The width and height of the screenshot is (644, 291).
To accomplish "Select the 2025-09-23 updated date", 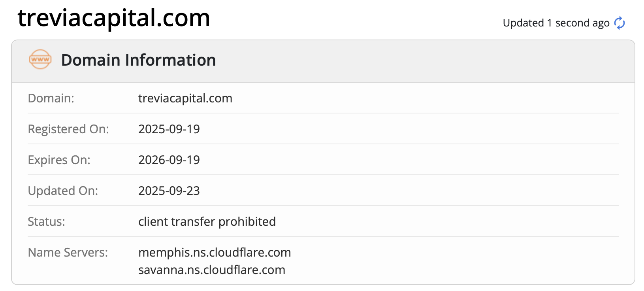I will [169, 191].
